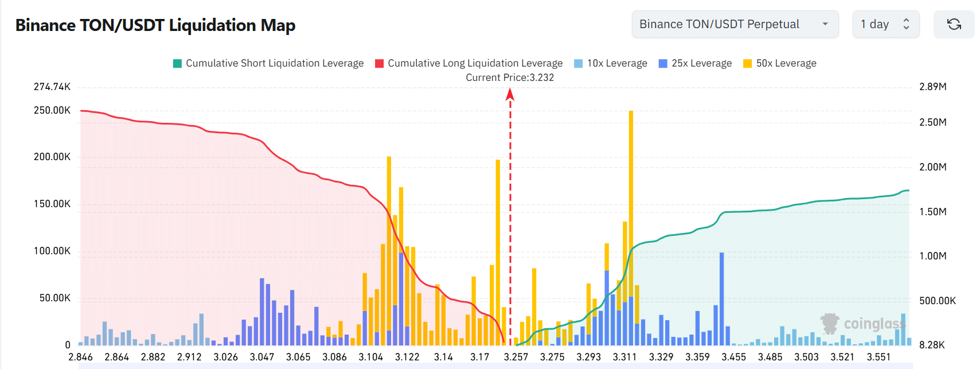
Task: Click the red current price arrowhead marker
Action: tap(510, 94)
